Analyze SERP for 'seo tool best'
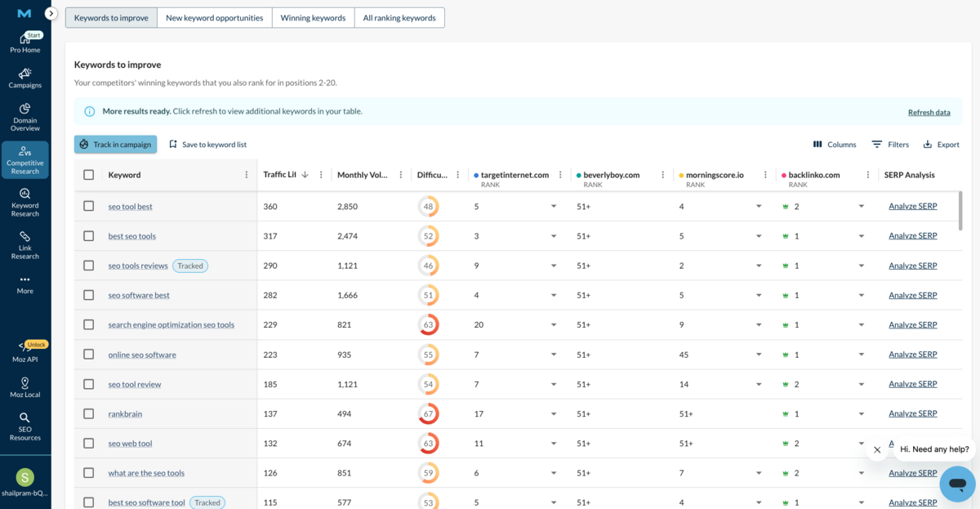 [x=913, y=207]
